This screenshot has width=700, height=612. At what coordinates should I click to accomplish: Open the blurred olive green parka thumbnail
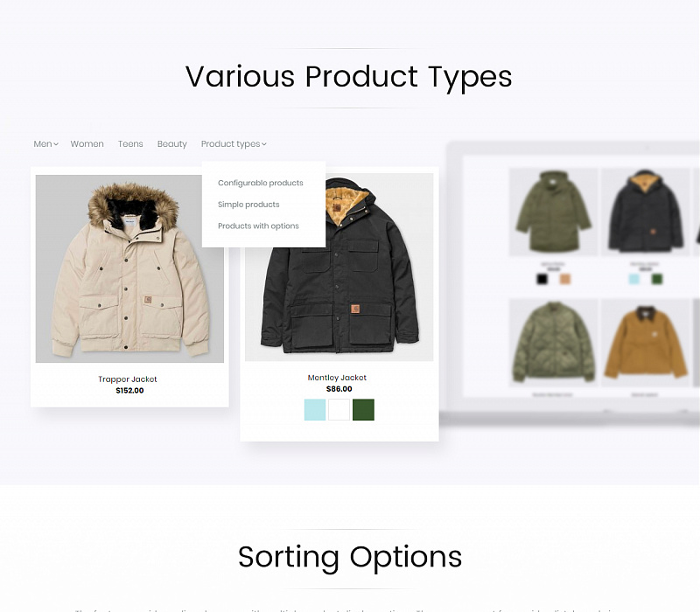pos(554,212)
